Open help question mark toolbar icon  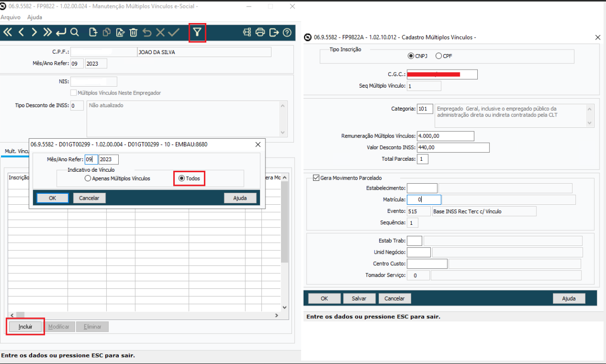[x=287, y=33]
